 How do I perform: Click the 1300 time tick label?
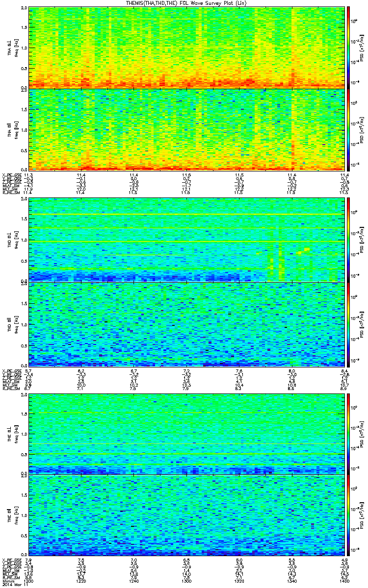(x=186, y=581)
